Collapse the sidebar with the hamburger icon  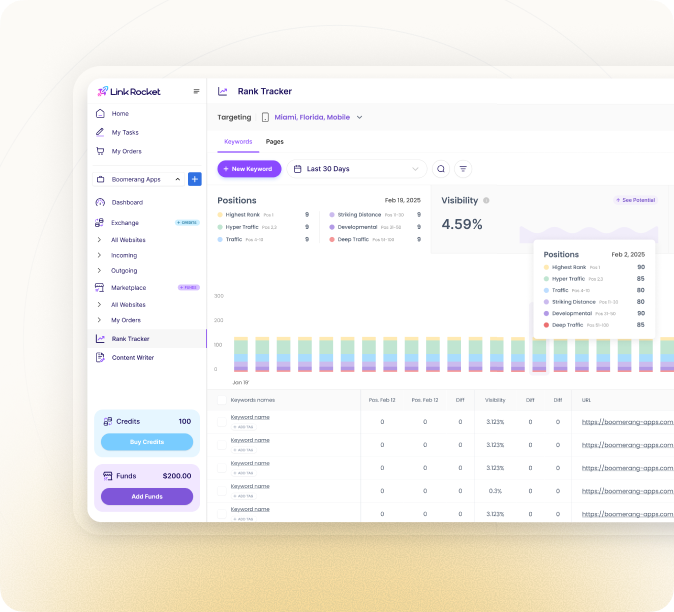pos(196,91)
